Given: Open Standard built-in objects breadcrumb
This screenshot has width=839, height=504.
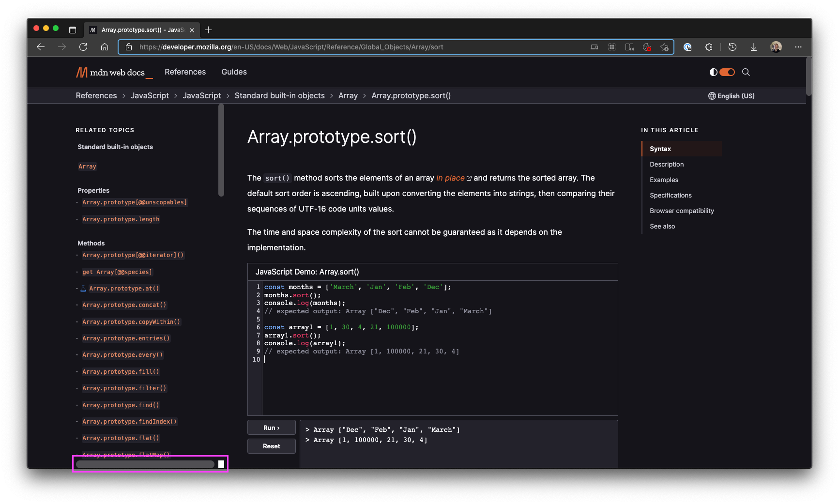Looking at the screenshot, I should pos(279,95).
